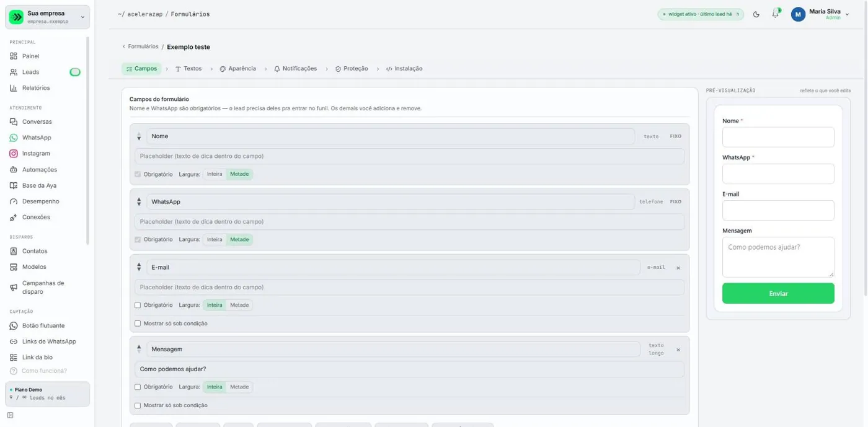Set E-mail width to Metade
Screen dimensions: 868x427
(239, 306)
